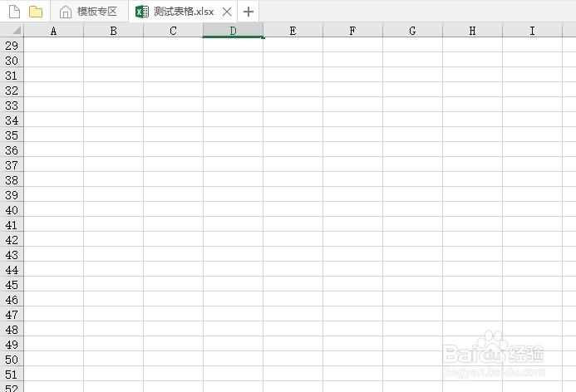Select row 35 header
Screen dimensions: 576x392
point(12,135)
